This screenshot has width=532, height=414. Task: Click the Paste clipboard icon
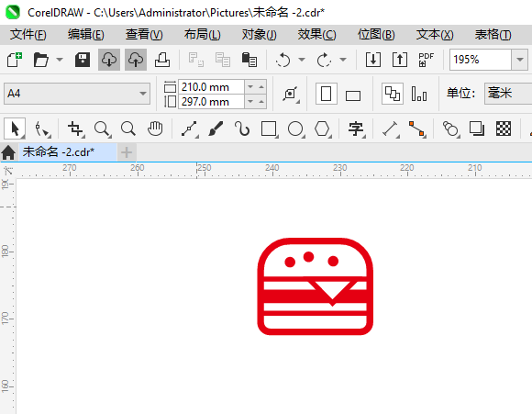[249, 60]
